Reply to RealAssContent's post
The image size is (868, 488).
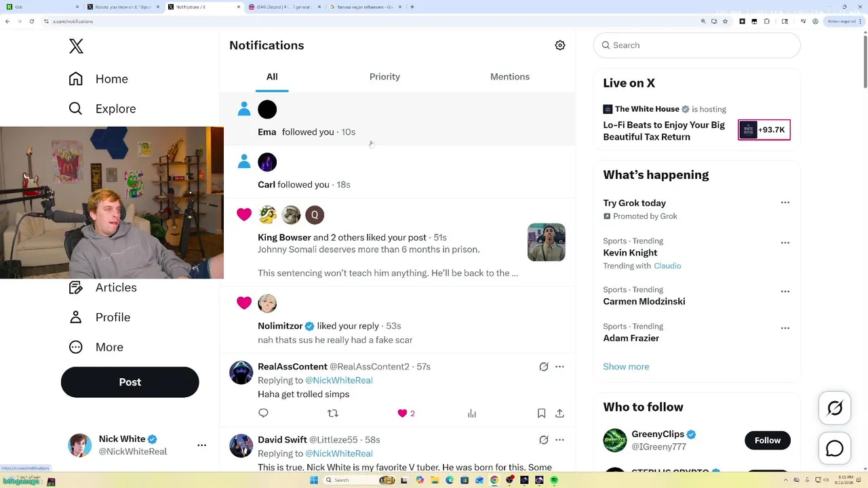pos(264,413)
